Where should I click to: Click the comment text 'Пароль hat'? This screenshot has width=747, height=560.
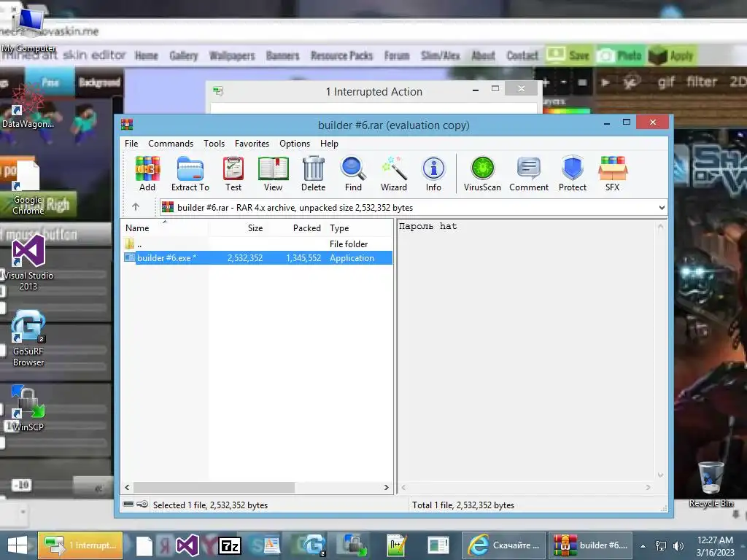427,226
